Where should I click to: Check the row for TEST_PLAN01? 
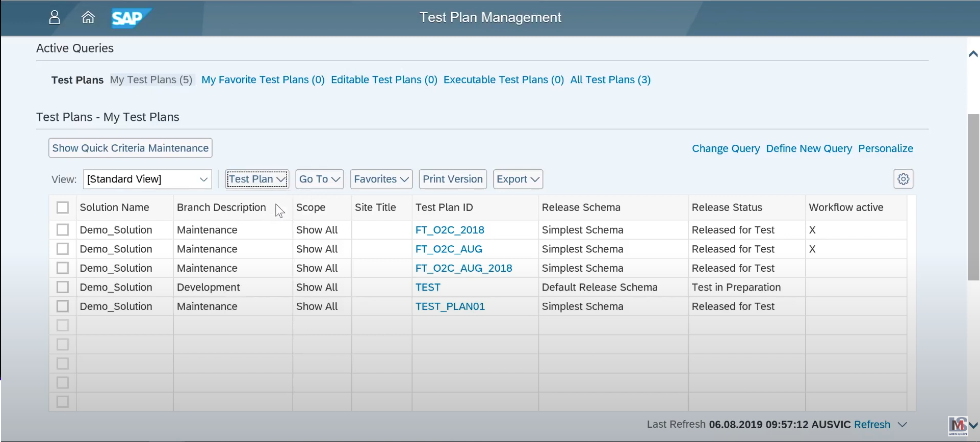tap(63, 306)
